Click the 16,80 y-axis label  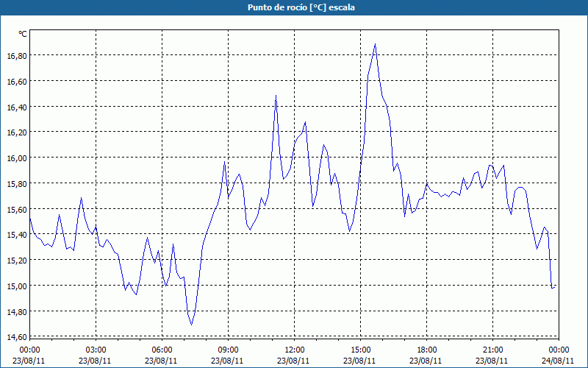[x=17, y=56]
